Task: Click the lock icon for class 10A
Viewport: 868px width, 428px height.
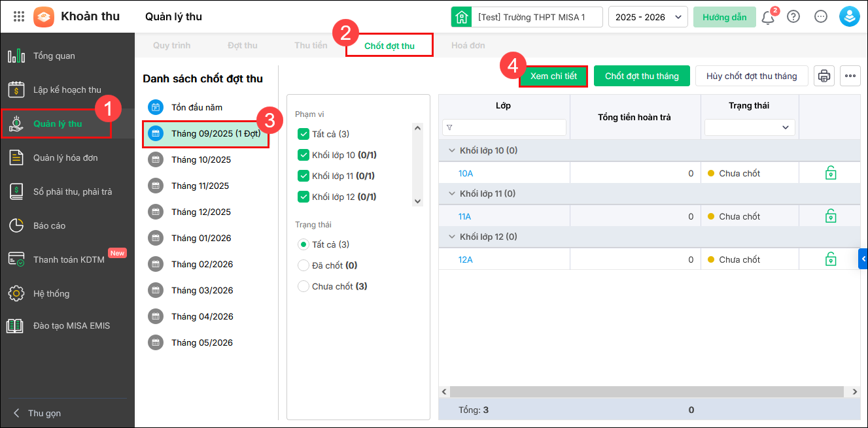Action: tap(830, 173)
